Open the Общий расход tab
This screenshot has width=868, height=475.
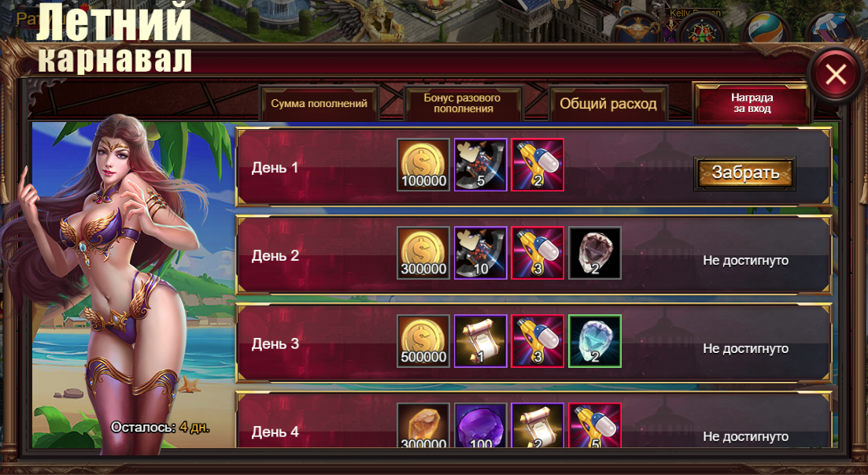point(608,104)
